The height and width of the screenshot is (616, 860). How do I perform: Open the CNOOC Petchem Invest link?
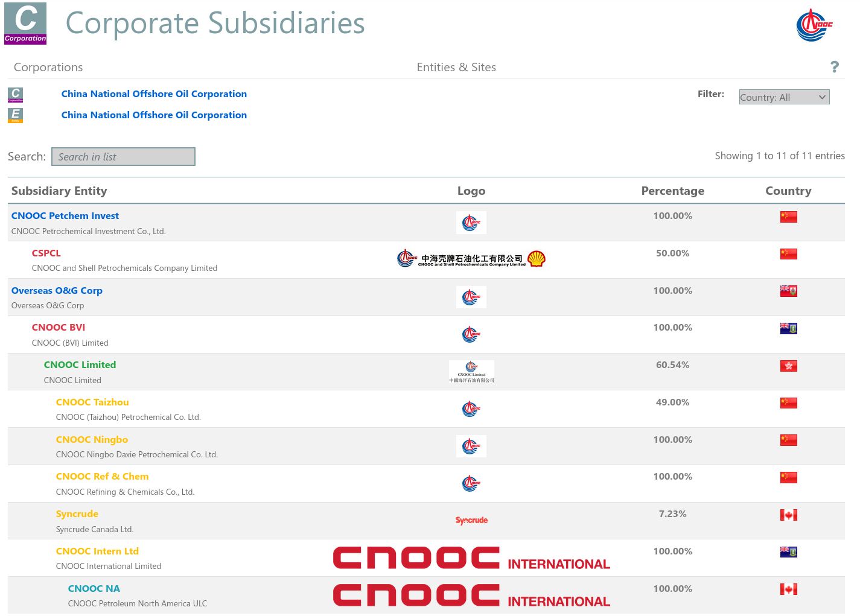click(x=65, y=216)
